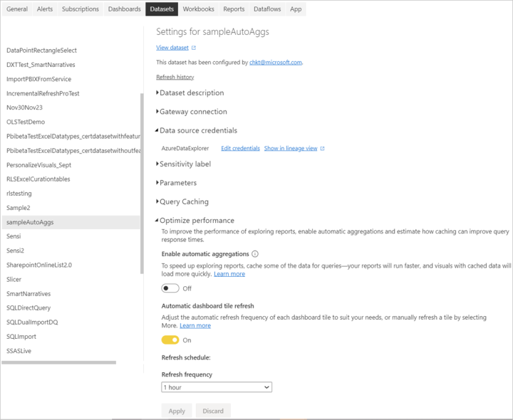Screen dimensions: 513x420
Task: Click Edit credentials for AzureDataExplorer
Action: (x=241, y=148)
